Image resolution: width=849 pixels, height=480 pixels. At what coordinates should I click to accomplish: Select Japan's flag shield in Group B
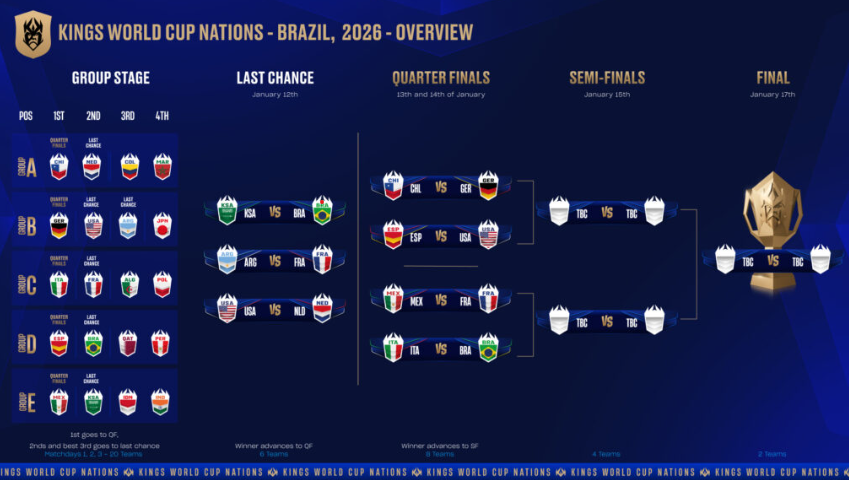point(161,225)
